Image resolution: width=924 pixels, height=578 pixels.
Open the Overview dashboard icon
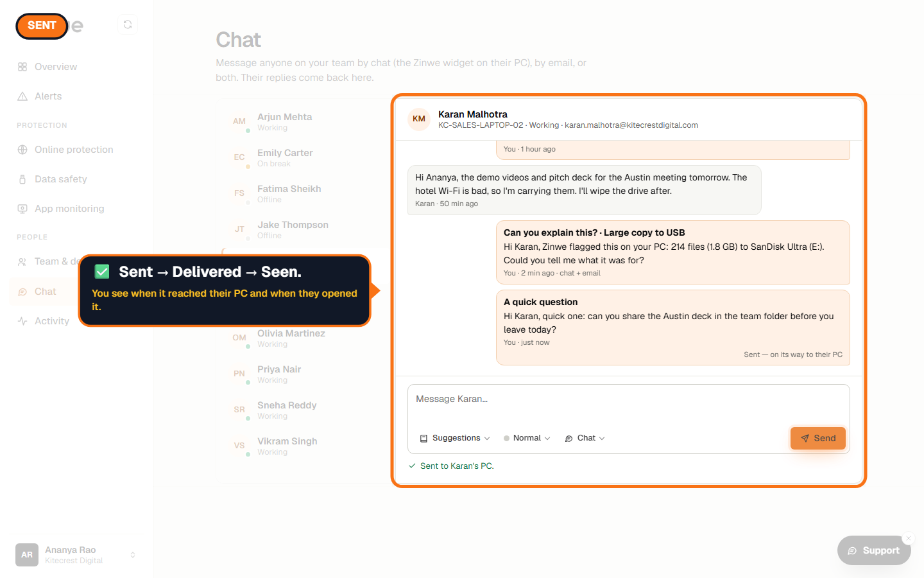[x=22, y=67]
